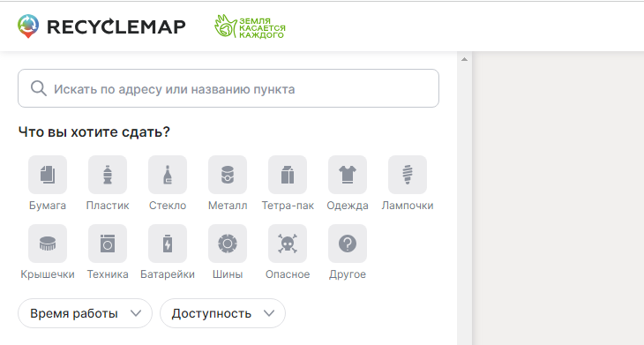Choose the Одежда t-shirt icon
Image resolution: width=644 pixels, height=345 pixels.
click(x=348, y=175)
